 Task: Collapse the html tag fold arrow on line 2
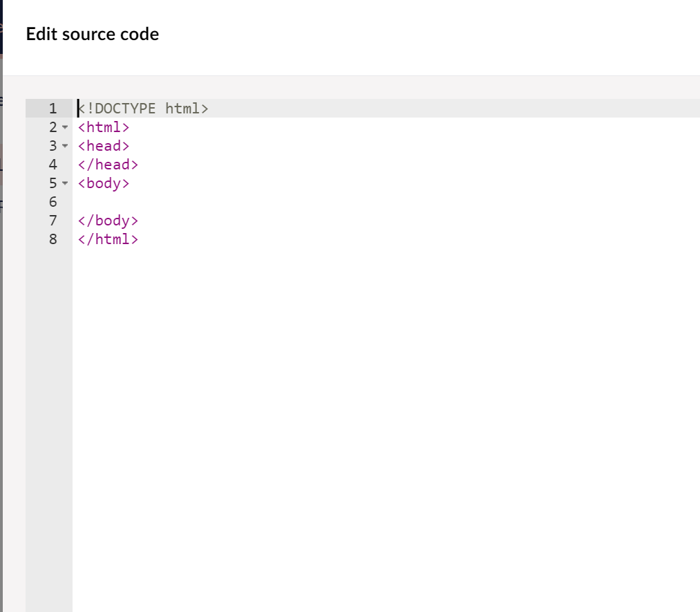point(65,127)
